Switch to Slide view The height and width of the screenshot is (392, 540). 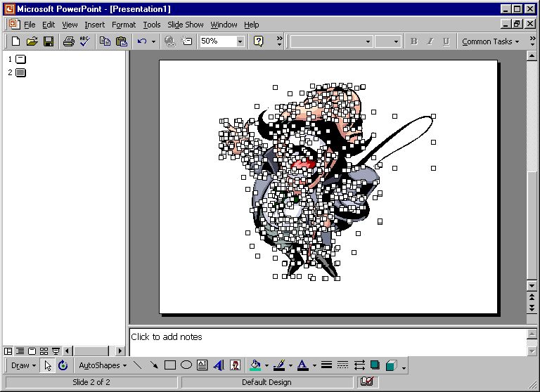pos(32,351)
